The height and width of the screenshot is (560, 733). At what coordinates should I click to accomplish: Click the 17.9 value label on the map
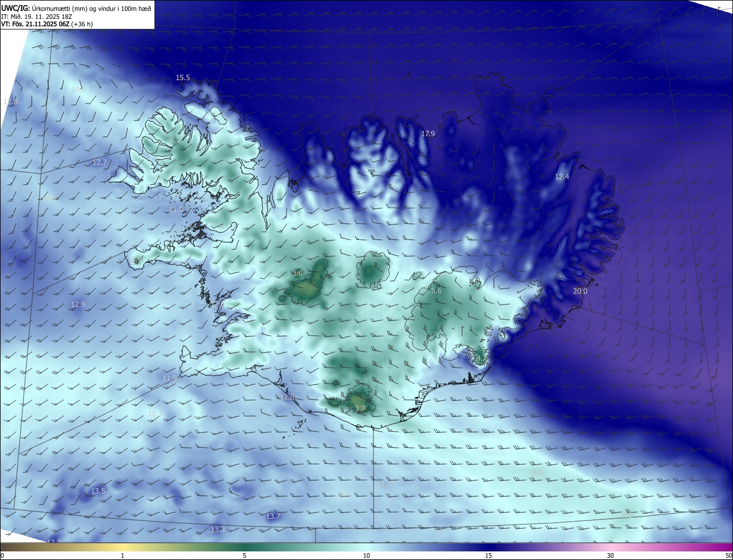pyautogui.click(x=428, y=133)
